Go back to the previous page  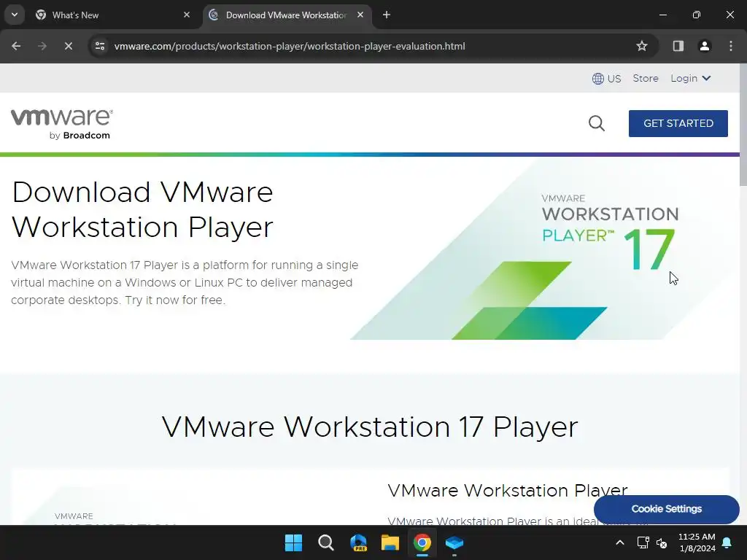[x=16, y=46]
